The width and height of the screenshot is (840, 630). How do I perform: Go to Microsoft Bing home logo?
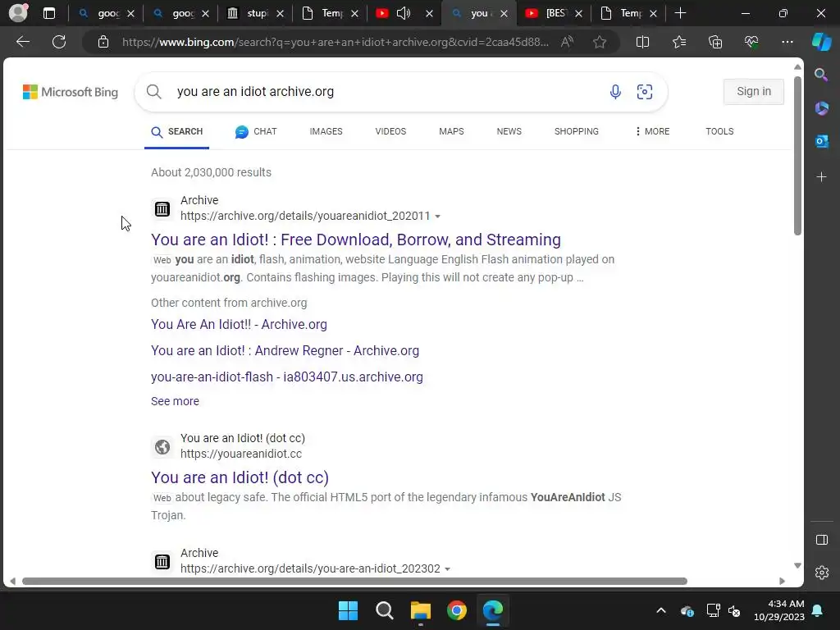(x=71, y=92)
